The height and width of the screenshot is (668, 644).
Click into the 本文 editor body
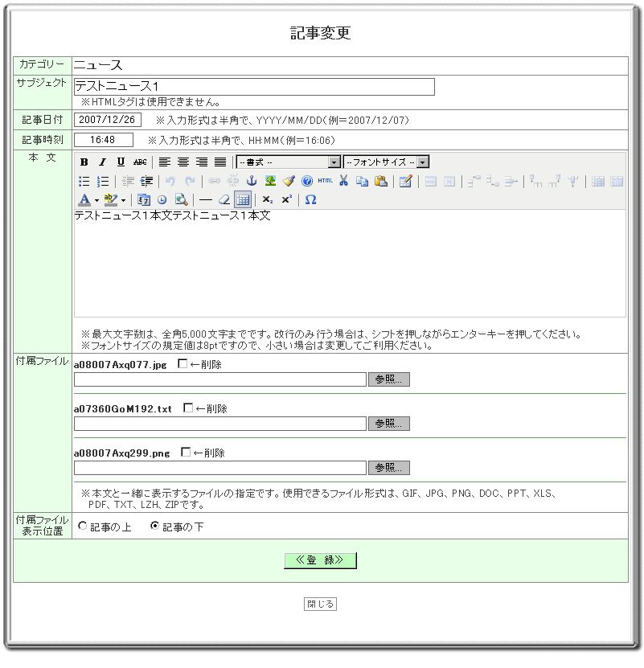click(350, 264)
